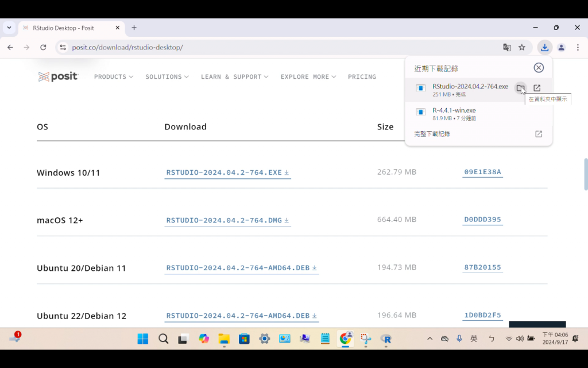Expand the SOLUTIONS menu
This screenshot has width=588, height=368.
click(x=167, y=76)
